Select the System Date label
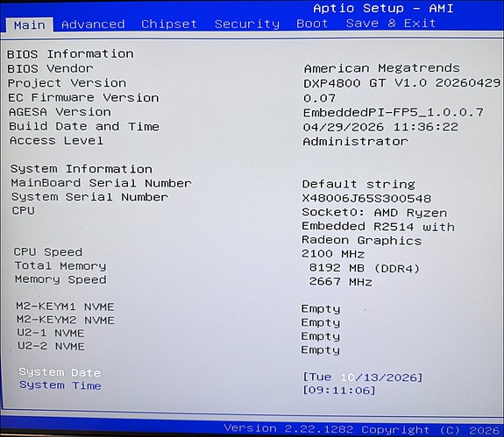The image size is (504, 437). [60, 372]
